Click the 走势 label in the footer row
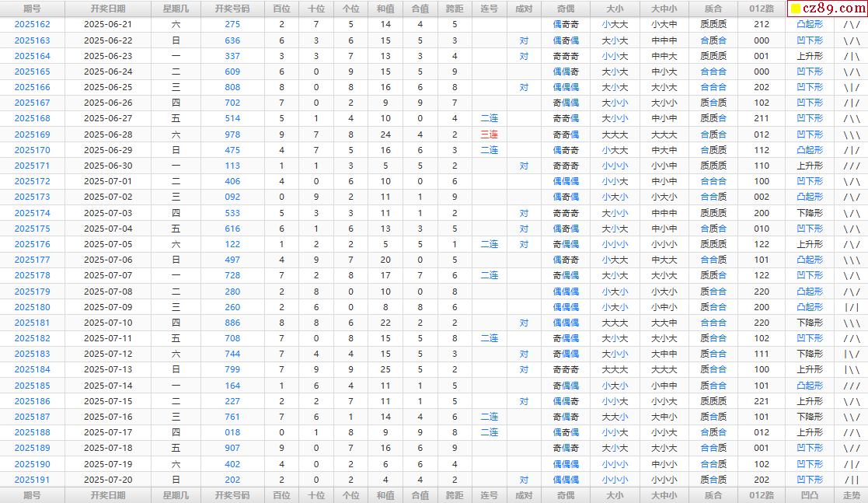This screenshot has width=868, height=503. pyautogui.click(x=852, y=496)
